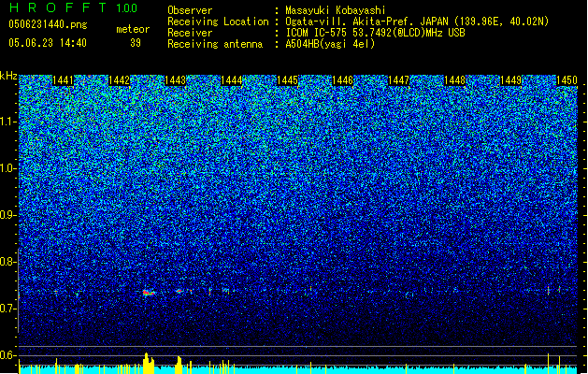The height and width of the screenshot is (374, 588).
Task: Click the 1441 time marker
Action: (63, 80)
